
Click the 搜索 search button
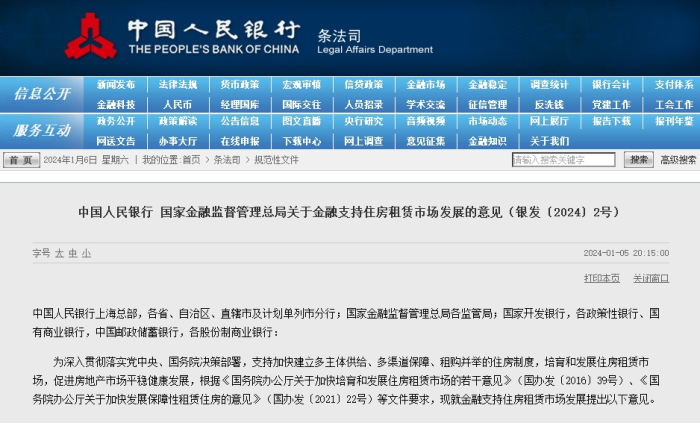pos(638,160)
